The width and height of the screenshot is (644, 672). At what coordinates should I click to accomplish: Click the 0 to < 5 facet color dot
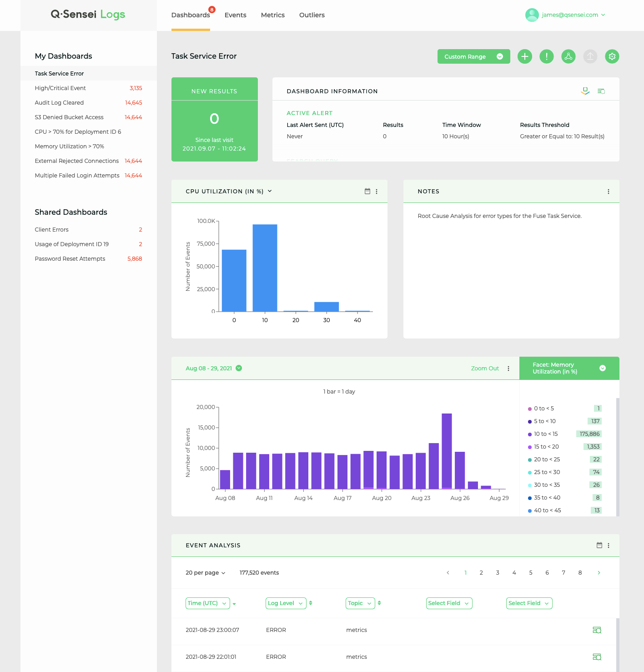(530, 409)
